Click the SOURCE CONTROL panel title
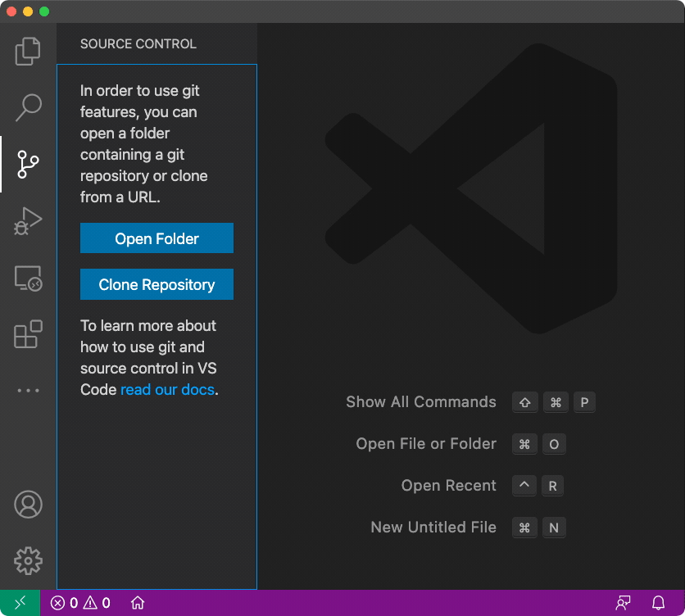Viewport: 685px width, 616px height. point(138,43)
